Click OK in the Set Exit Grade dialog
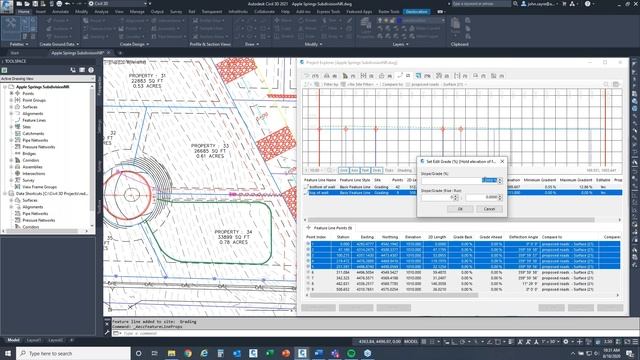The image size is (640, 360). (x=460, y=209)
